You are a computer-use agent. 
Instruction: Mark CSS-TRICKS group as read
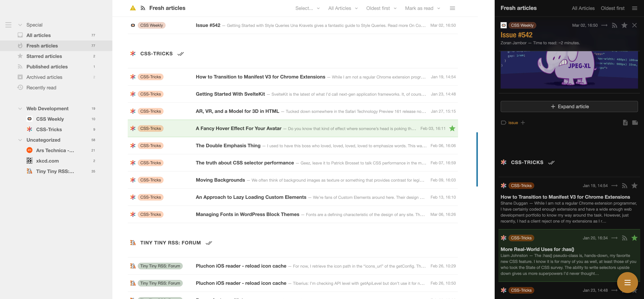click(181, 54)
